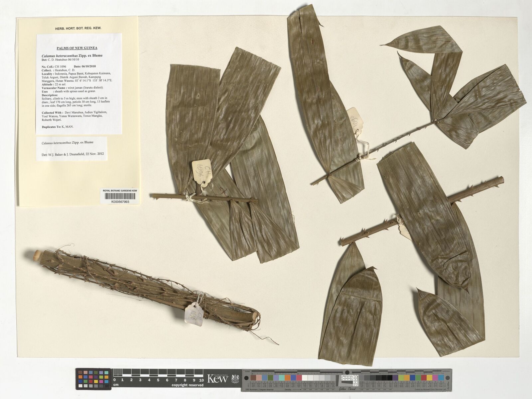Viewport: 532px width, 399px height.
Task: Click the Vernacular Name line on the label
Action: pyautogui.click(x=73, y=87)
